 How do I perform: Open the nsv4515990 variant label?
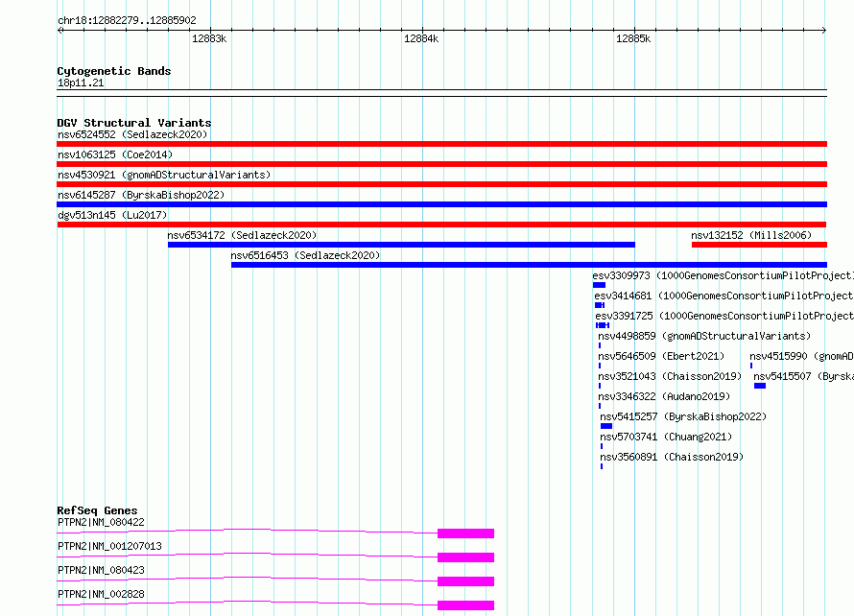point(801,356)
